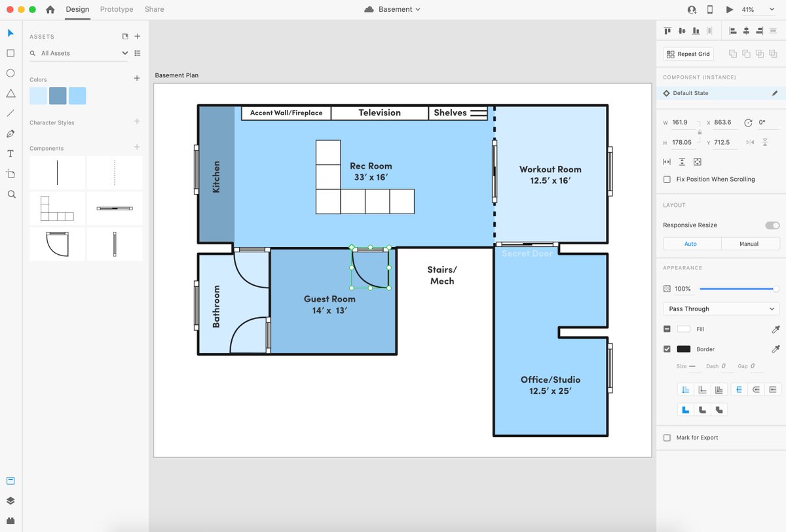Flip the selection horizontally

tap(750, 142)
